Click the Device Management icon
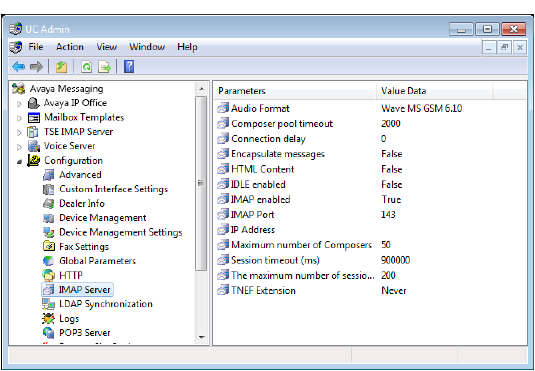Viewport: 535px width, 371px height. [x=48, y=218]
